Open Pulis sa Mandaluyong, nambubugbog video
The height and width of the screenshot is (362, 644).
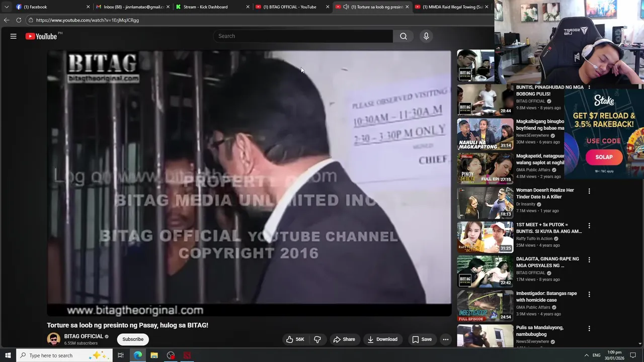tap(485, 335)
